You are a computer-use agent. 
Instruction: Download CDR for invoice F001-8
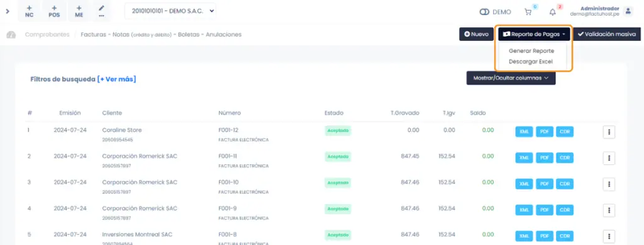[565, 236]
